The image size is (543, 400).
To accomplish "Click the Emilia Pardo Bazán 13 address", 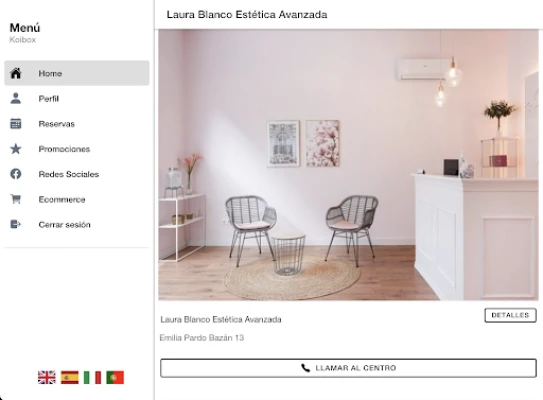I will click(x=202, y=338).
